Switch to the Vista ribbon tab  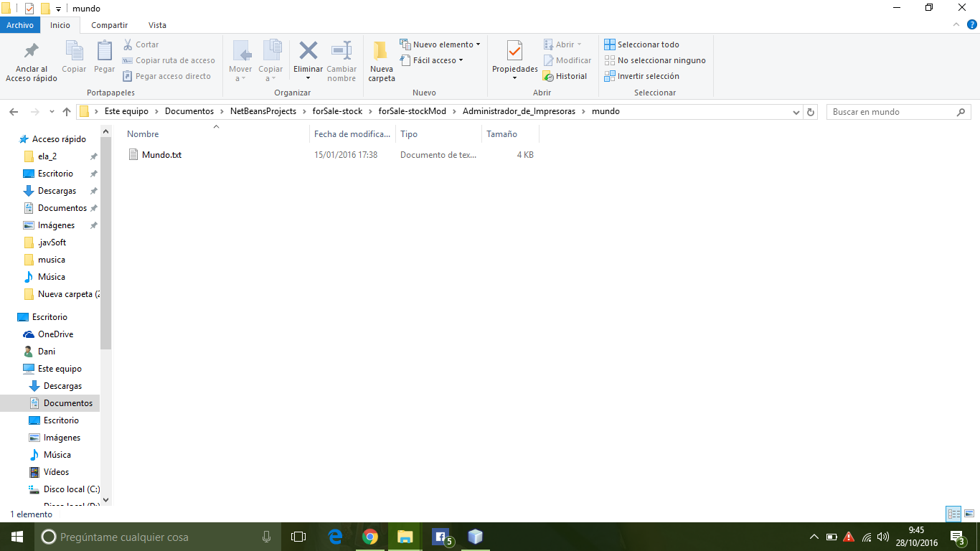157,25
